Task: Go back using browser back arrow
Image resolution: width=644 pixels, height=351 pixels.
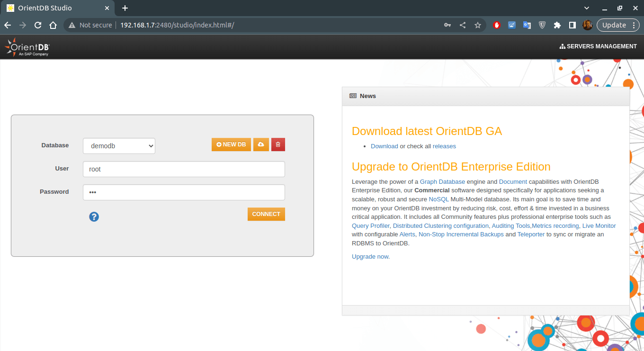Action: tap(8, 25)
